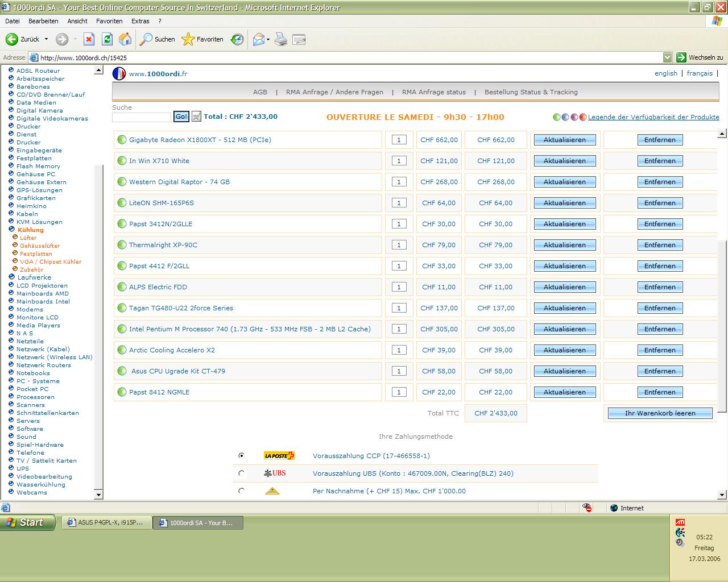
Task: Click the Stop loading toolbar icon
Action: pos(89,39)
